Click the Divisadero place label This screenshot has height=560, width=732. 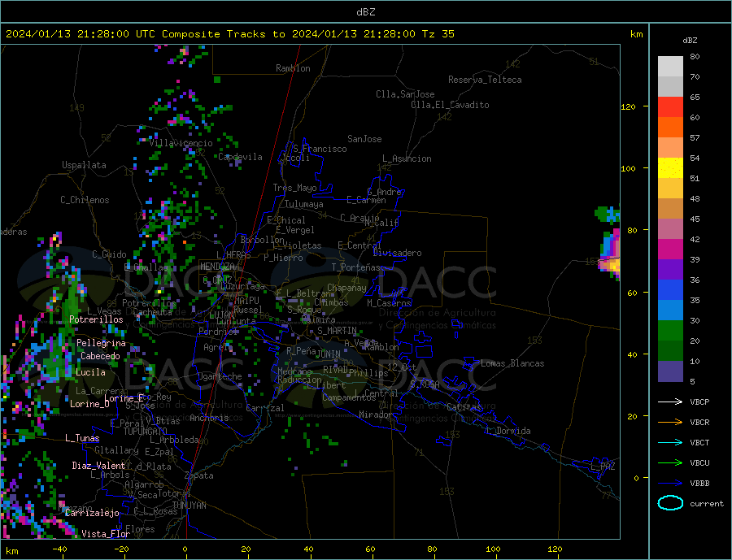tap(397, 253)
